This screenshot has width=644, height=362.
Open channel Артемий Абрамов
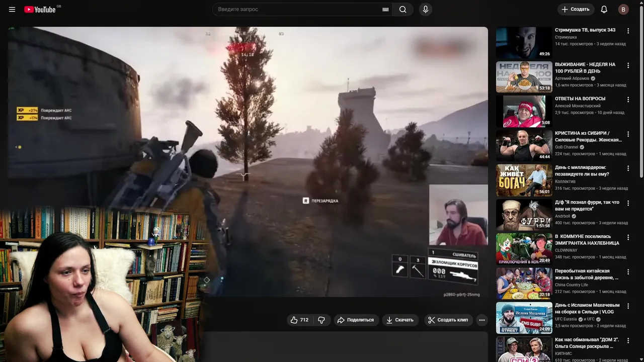coord(572,78)
